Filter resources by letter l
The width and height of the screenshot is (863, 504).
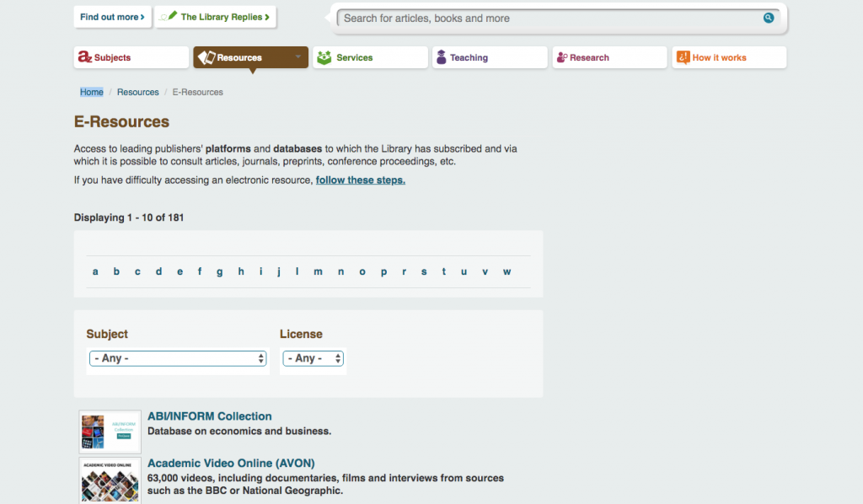(297, 271)
